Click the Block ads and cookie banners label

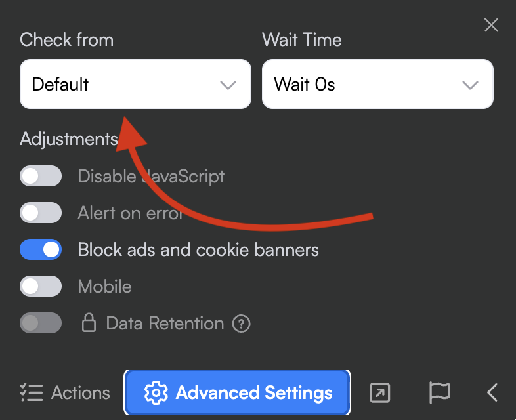tap(198, 249)
